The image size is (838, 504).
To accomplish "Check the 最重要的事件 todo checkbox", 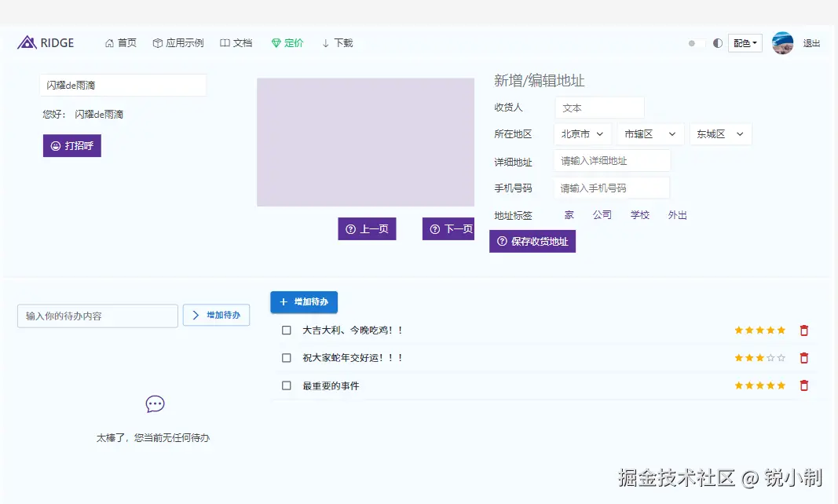I will tap(287, 385).
